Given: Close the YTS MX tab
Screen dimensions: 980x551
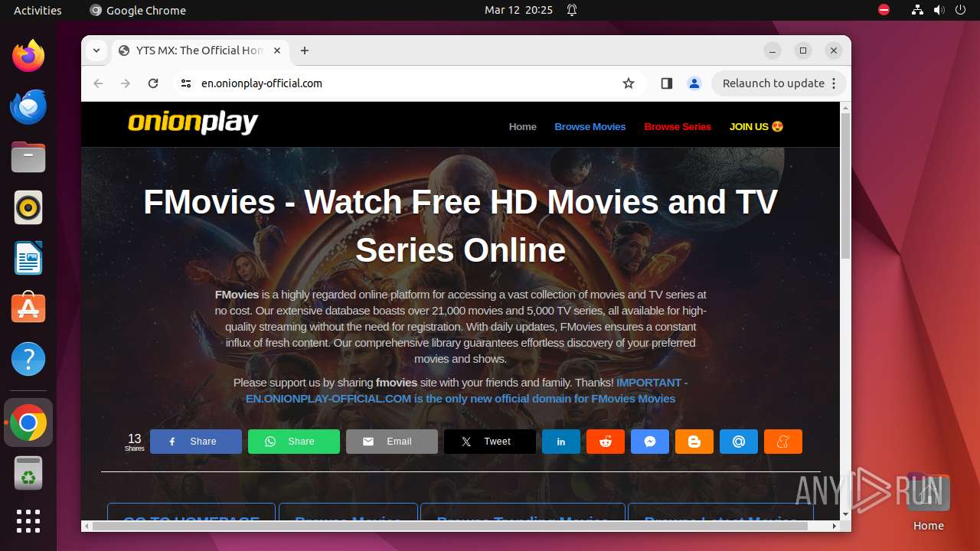Looking at the screenshot, I should [277, 51].
